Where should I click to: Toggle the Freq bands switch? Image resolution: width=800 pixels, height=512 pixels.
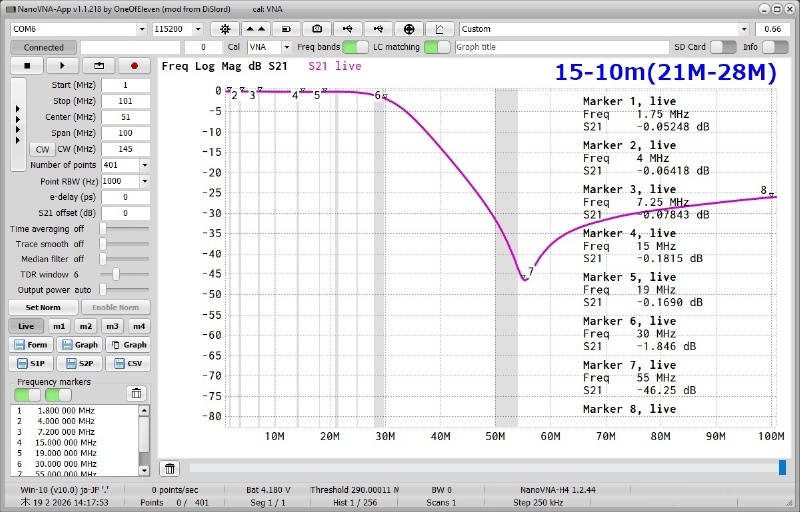point(355,47)
